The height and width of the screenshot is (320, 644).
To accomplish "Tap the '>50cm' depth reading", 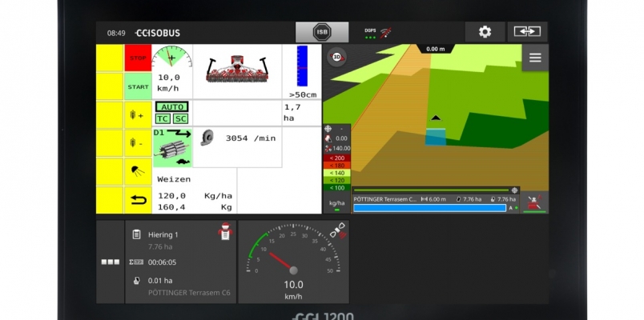I will point(303,94).
